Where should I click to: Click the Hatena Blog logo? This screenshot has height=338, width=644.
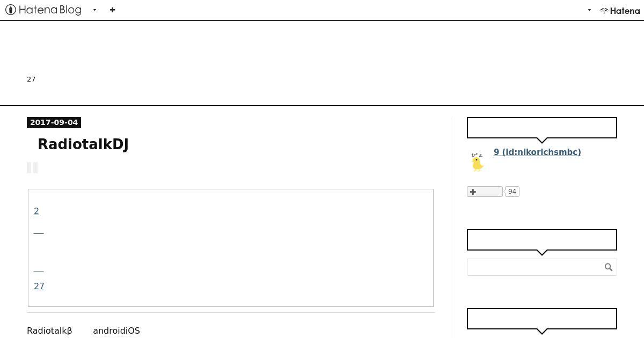[x=43, y=10]
